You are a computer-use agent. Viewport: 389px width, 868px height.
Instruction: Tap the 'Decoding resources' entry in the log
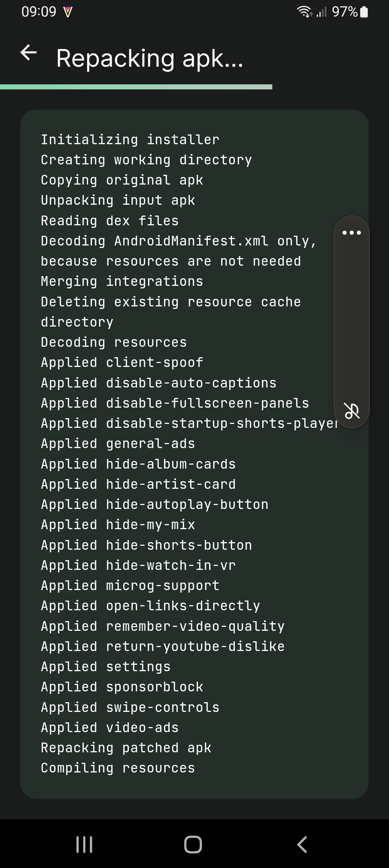113,342
